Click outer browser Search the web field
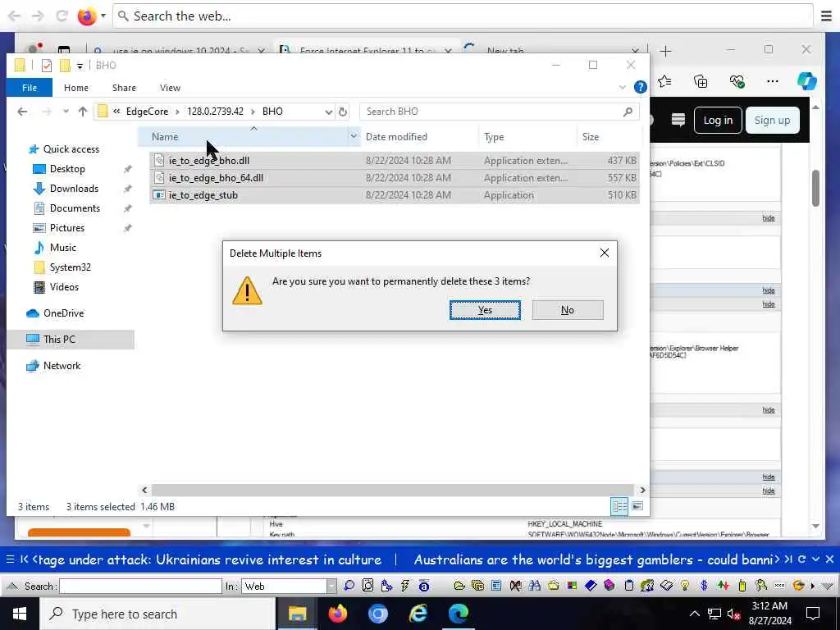 click(463, 16)
